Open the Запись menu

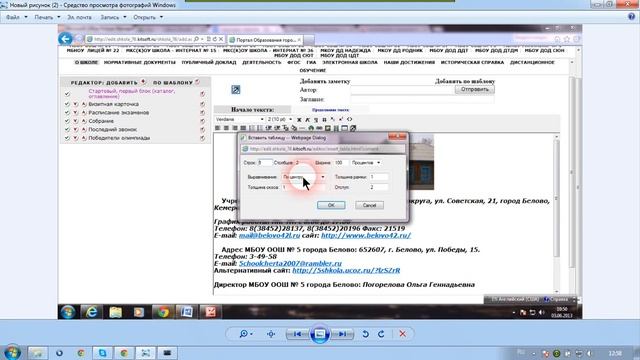113,17
